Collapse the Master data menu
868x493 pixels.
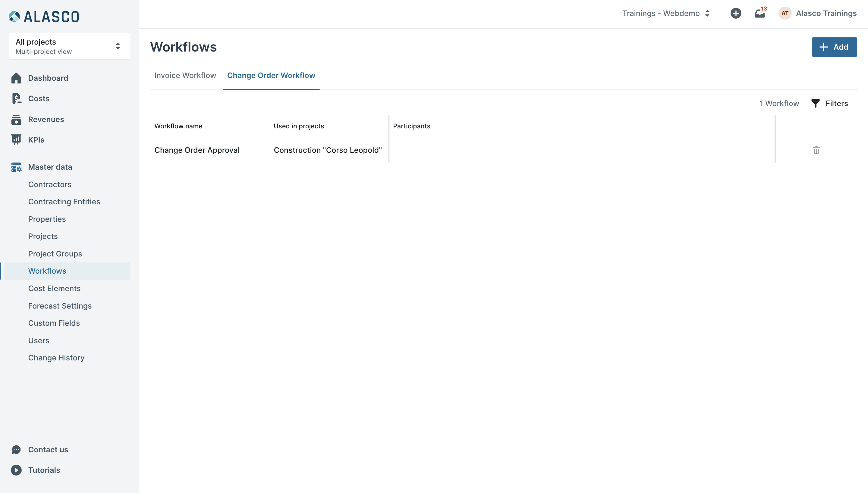50,167
